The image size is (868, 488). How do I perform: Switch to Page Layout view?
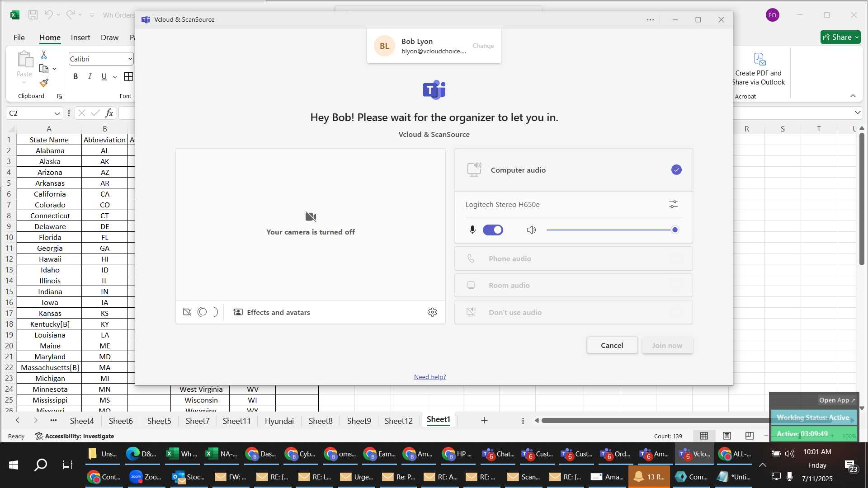pyautogui.click(x=726, y=436)
